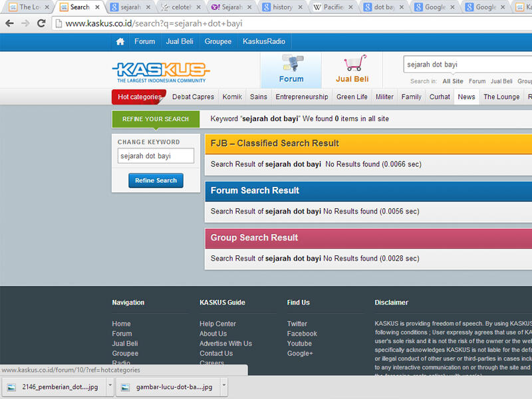Open Jual Beli in top blue navigation

click(x=180, y=41)
